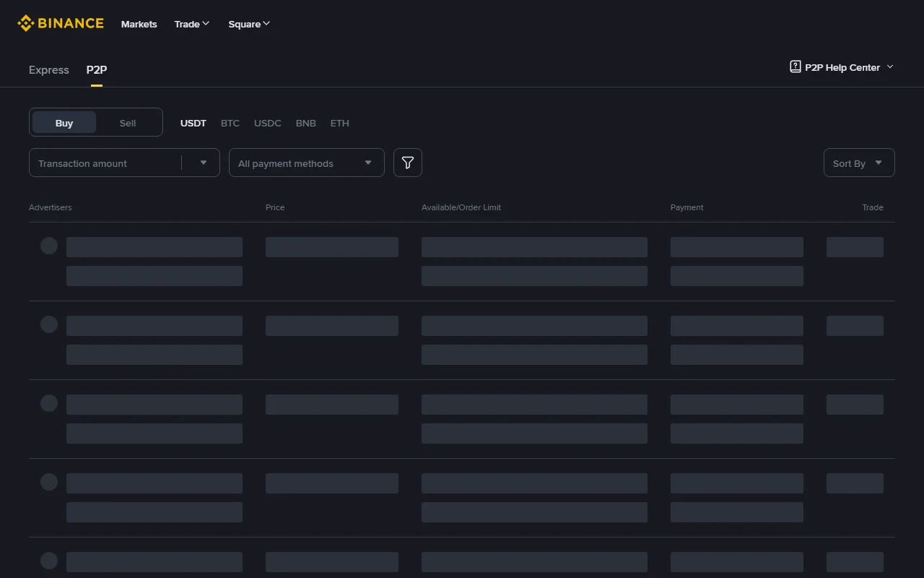Click the Binance logo
This screenshot has height=578, width=924.
(61, 24)
